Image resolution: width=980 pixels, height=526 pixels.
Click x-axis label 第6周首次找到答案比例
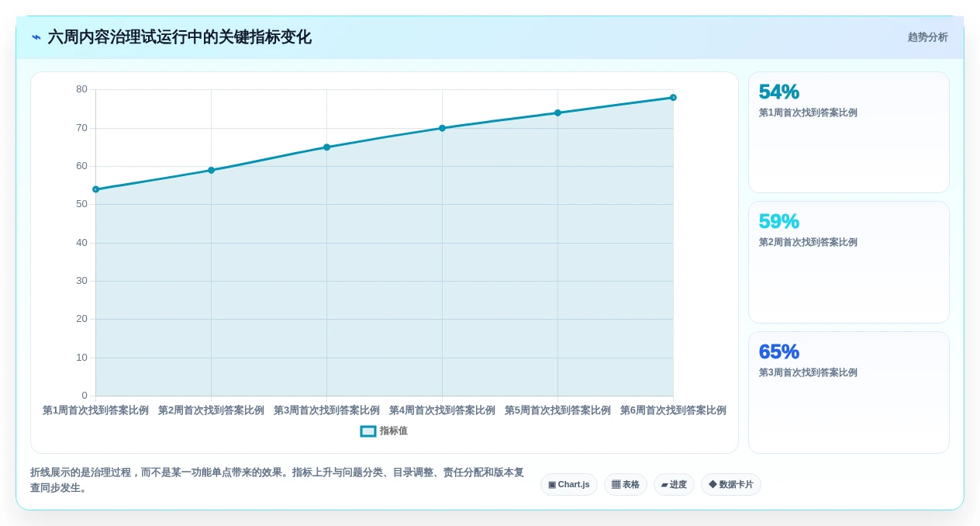click(673, 410)
